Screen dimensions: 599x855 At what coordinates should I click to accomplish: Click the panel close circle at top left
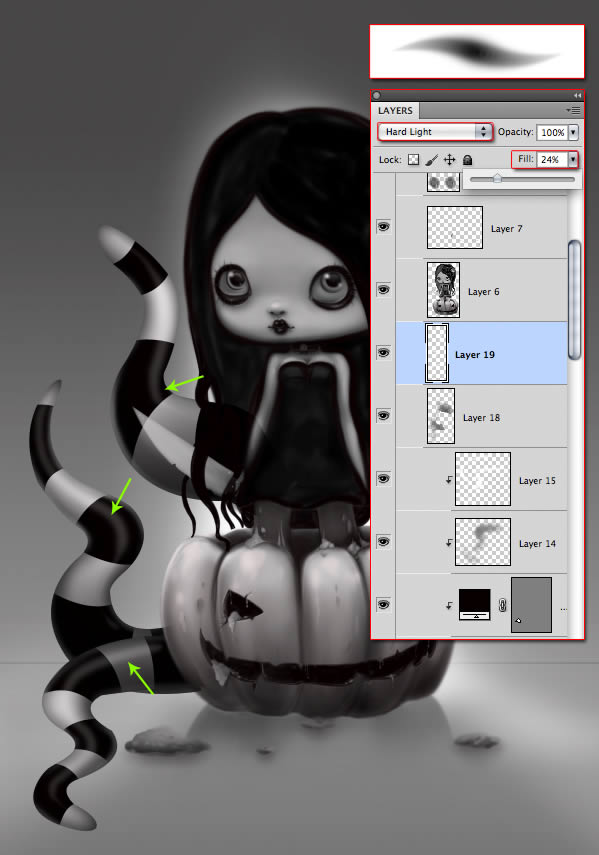pyautogui.click(x=377, y=95)
